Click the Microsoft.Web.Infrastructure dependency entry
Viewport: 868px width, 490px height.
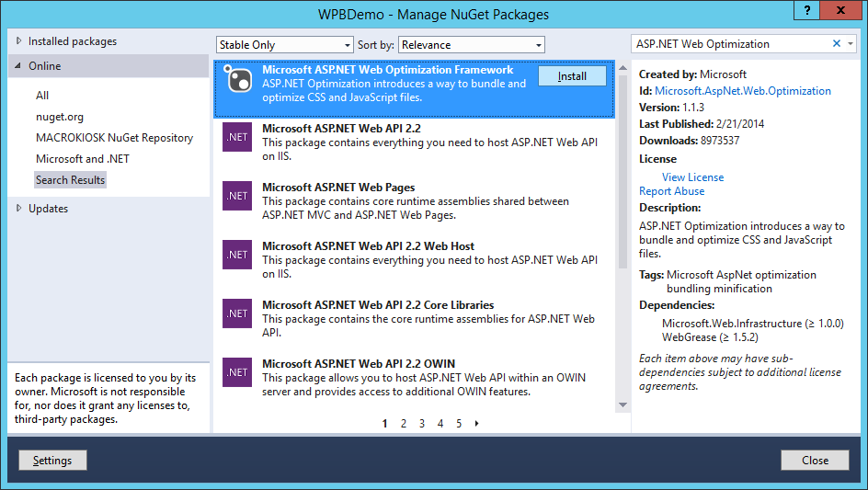coord(753,324)
